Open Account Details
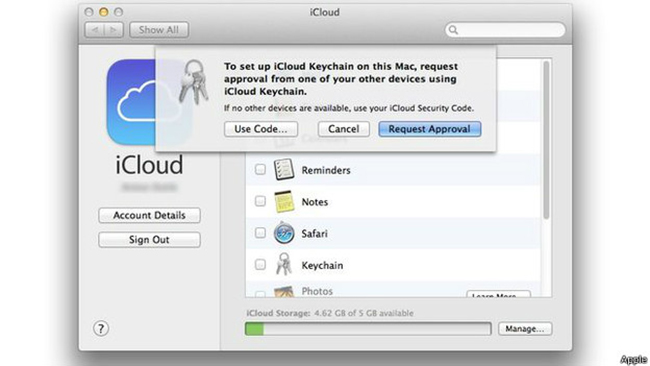The height and width of the screenshot is (366, 650). pyautogui.click(x=149, y=216)
